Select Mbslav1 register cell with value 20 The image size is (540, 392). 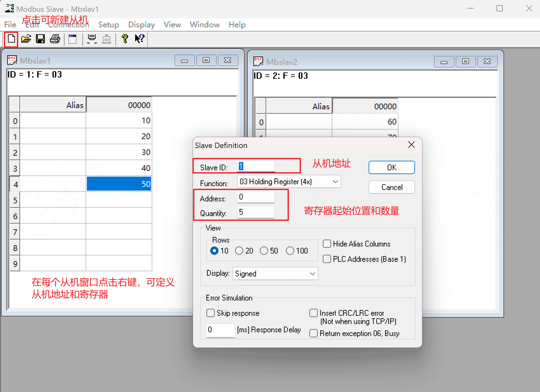(x=119, y=136)
